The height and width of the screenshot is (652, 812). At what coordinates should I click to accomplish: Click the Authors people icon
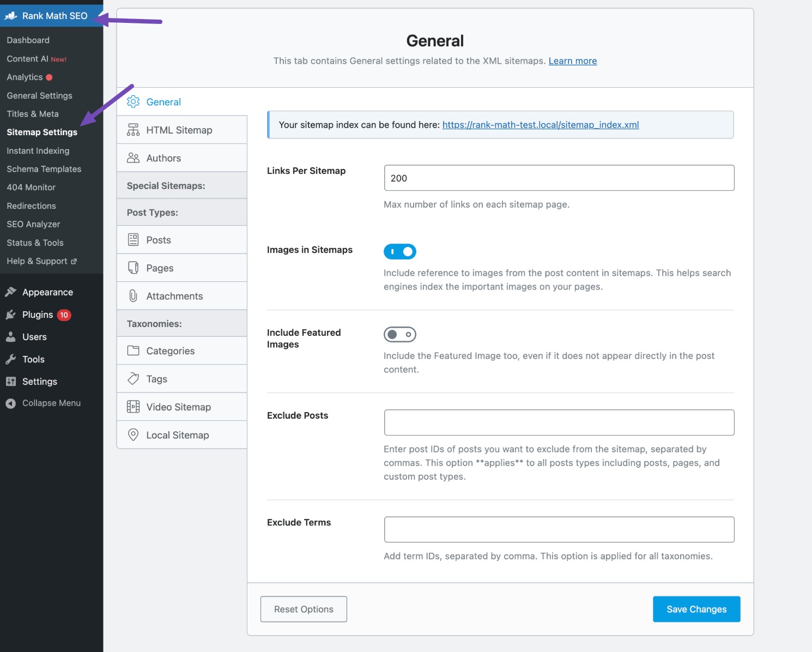point(133,158)
